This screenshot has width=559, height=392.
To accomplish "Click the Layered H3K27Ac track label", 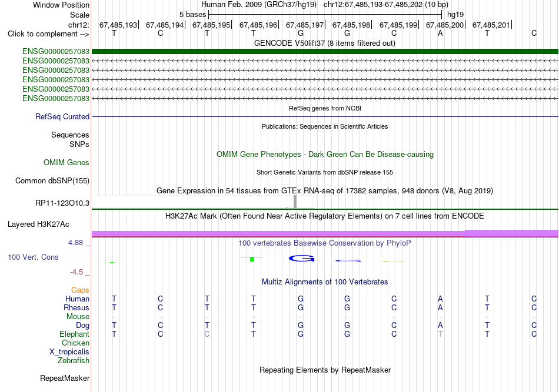I will pyautogui.click(x=38, y=225).
